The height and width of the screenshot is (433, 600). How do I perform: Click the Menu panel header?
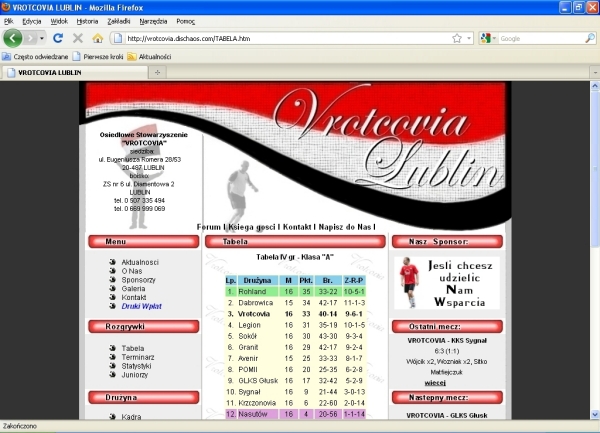(143, 242)
